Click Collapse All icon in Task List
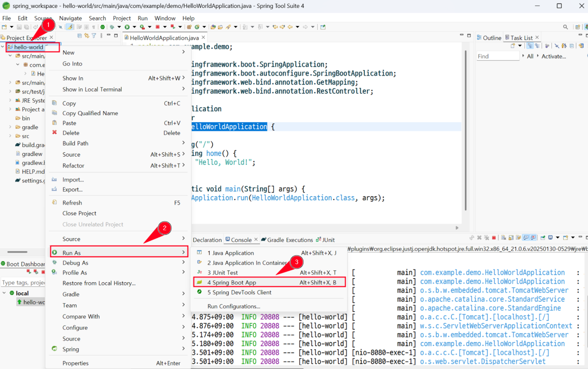 (x=571, y=46)
